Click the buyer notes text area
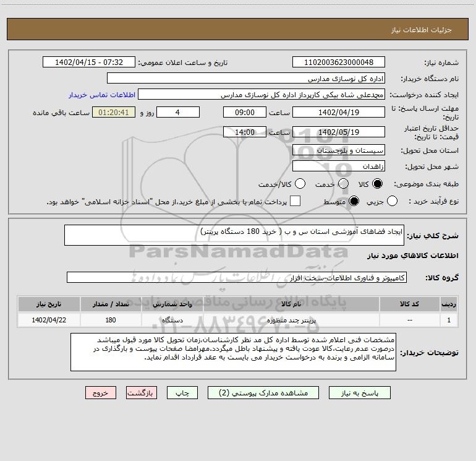The height and width of the screenshot is (461, 476). [233, 352]
